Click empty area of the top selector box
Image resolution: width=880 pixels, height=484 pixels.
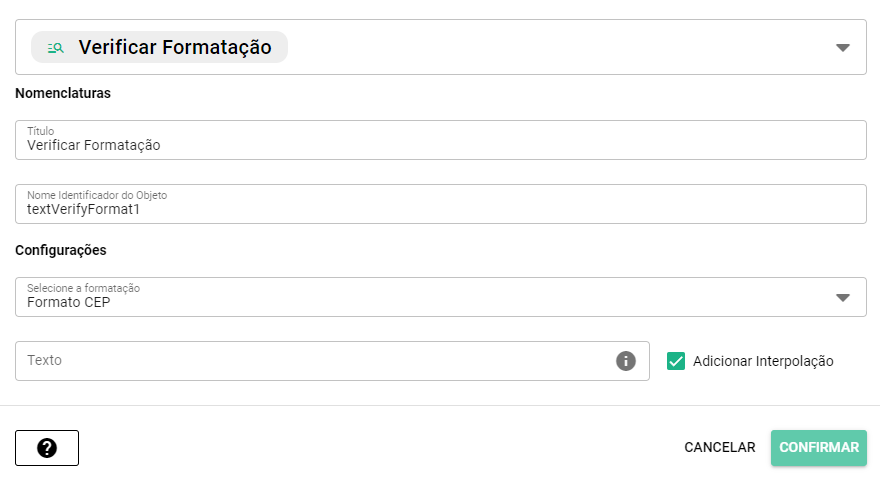click(x=550, y=47)
